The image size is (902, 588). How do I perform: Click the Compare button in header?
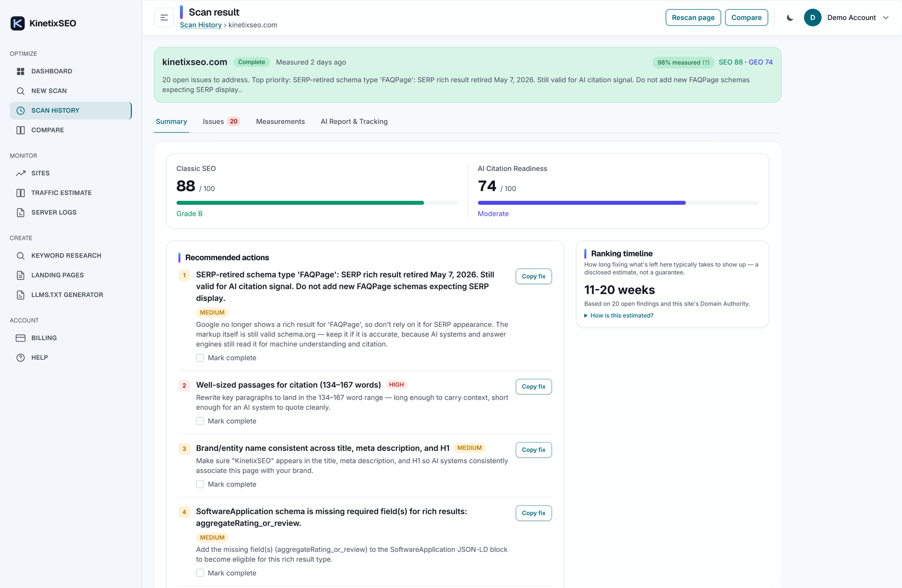click(x=746, y=17)
